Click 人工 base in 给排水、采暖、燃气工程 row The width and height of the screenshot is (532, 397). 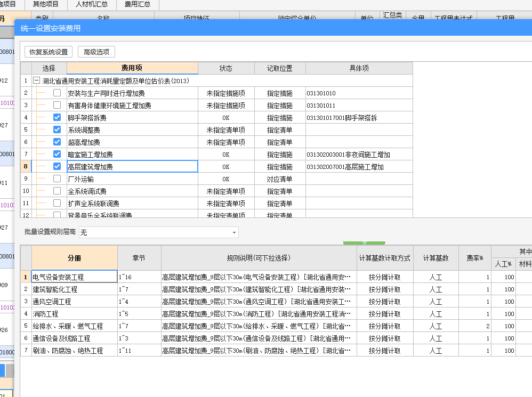click(x=436, y=326)
